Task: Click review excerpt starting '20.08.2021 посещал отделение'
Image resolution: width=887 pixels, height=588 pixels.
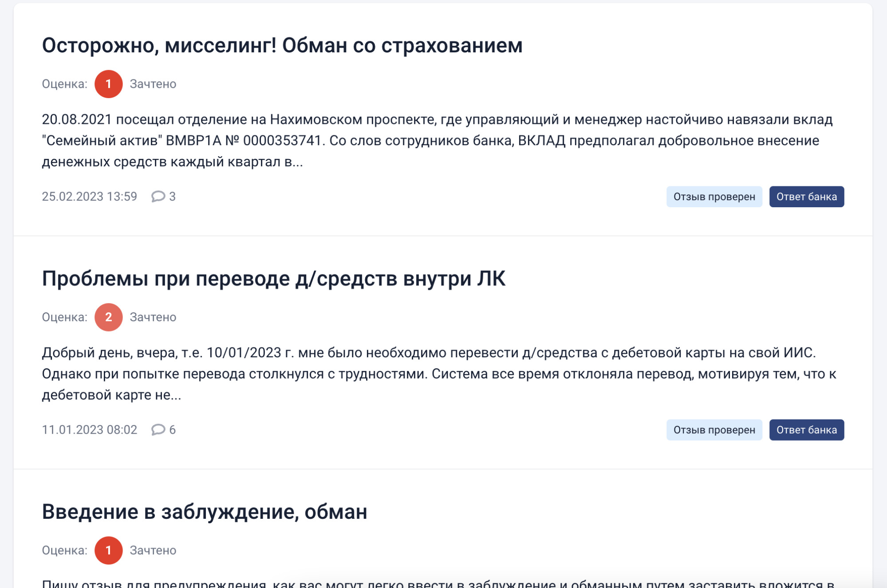Action: (437, 140)
